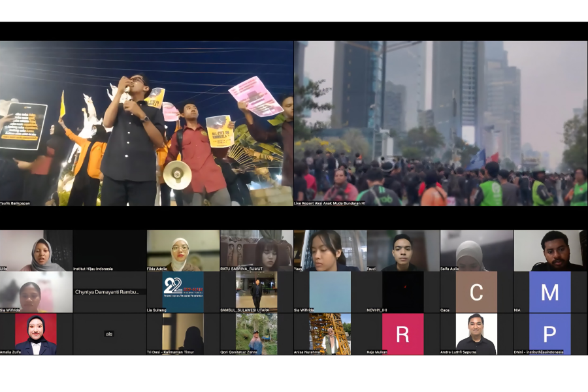Screen dimensions: 588x392
Task: Select Raja Mulkan's tile with the R avatar
Action: [403, 335]
